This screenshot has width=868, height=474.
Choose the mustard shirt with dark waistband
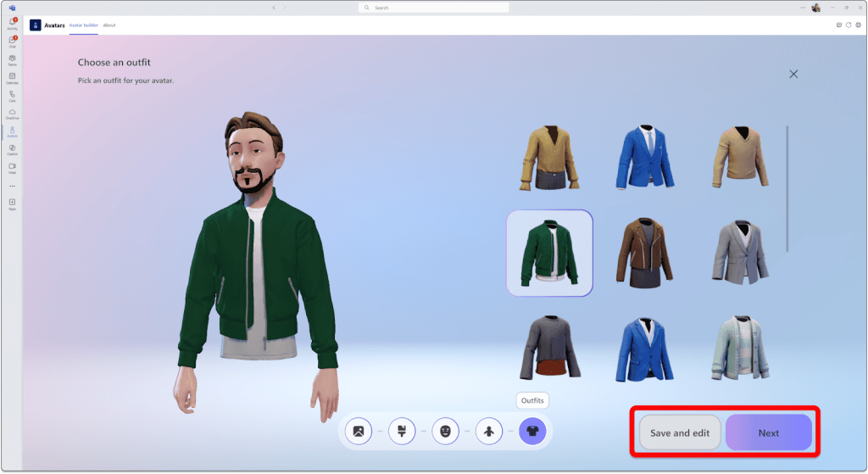point(549,159)
